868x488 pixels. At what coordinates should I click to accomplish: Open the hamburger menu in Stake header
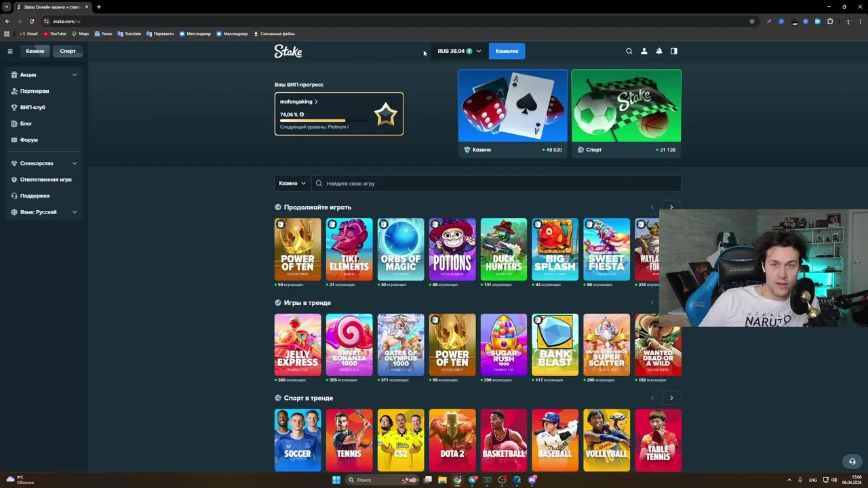point(10,51)
